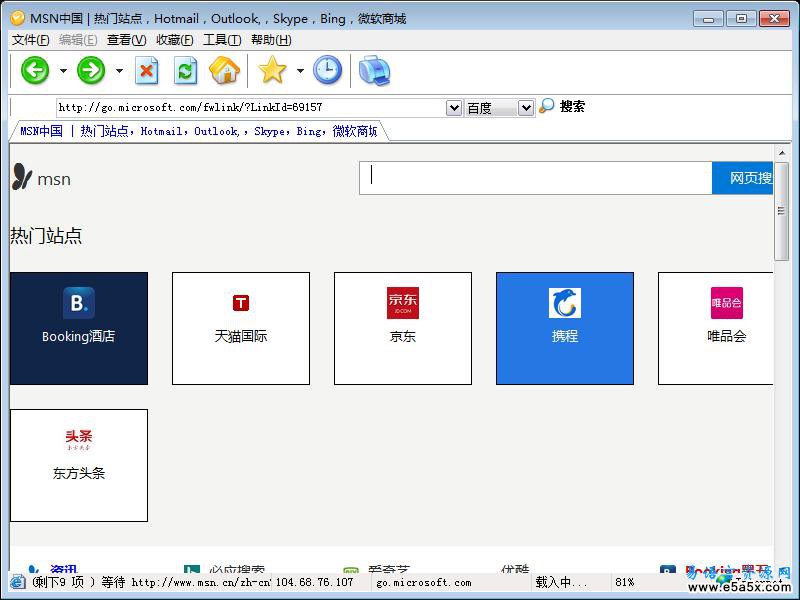Screen dimensions: 800x600
Task: Open the Forward button history dropdown arrow
Action: pos(119,70)
